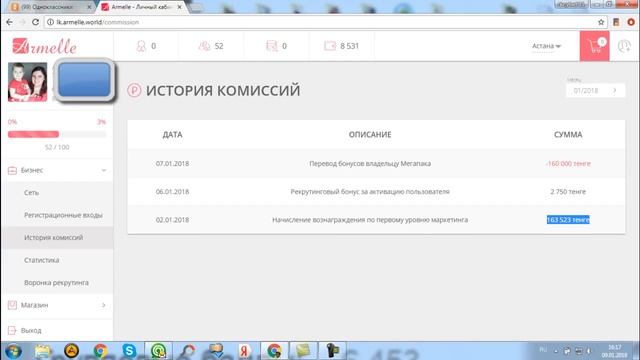This screenshot has width=640, height=360.
Task: Bookmark the page with the star icon
Action: [601, 22]
